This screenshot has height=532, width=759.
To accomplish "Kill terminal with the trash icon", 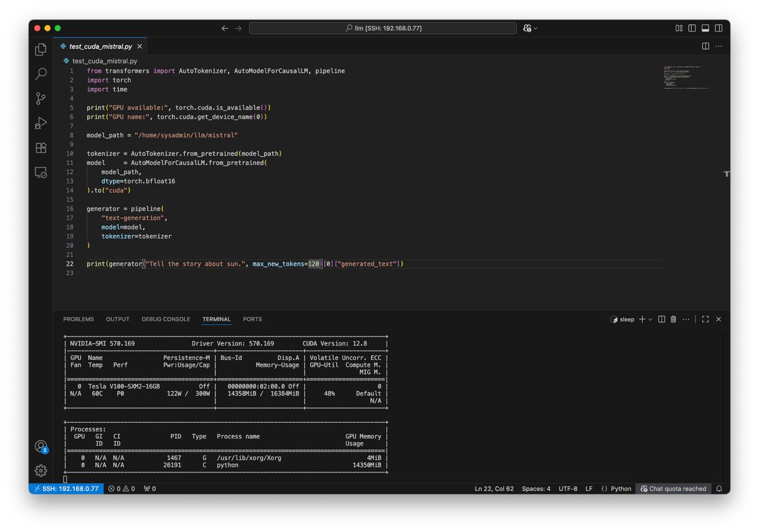I will coord(674,319).
